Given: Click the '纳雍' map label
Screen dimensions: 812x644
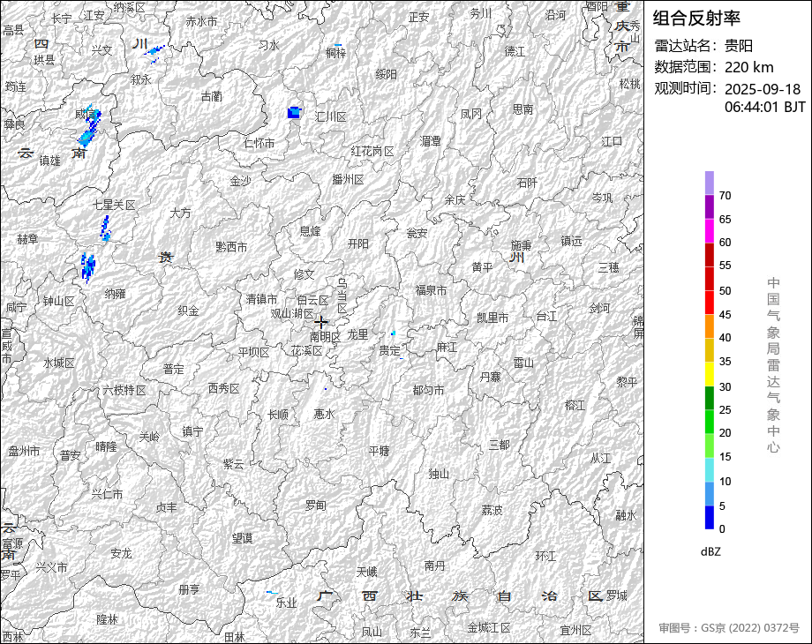Looking at the screenshot, I should point(115,294).
